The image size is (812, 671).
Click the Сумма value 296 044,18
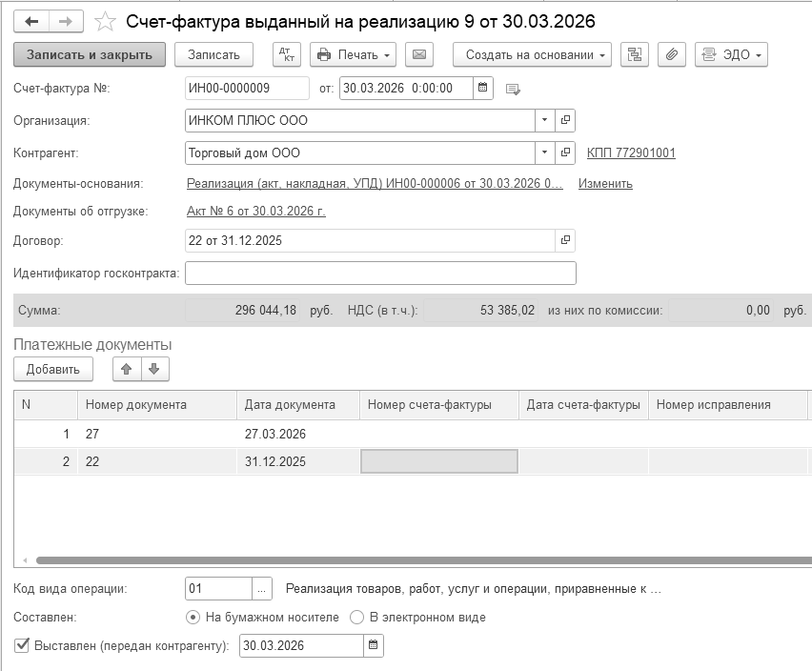click(x=242, y=310)
